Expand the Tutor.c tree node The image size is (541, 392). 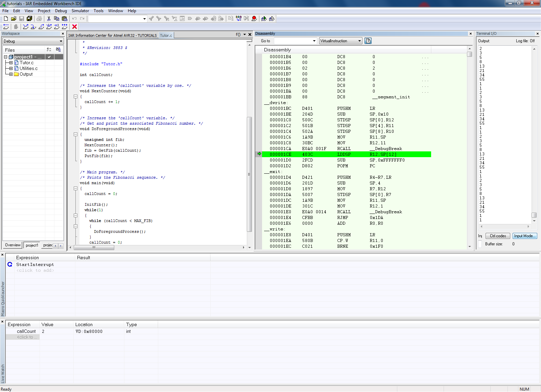click(x=11, y=63)
